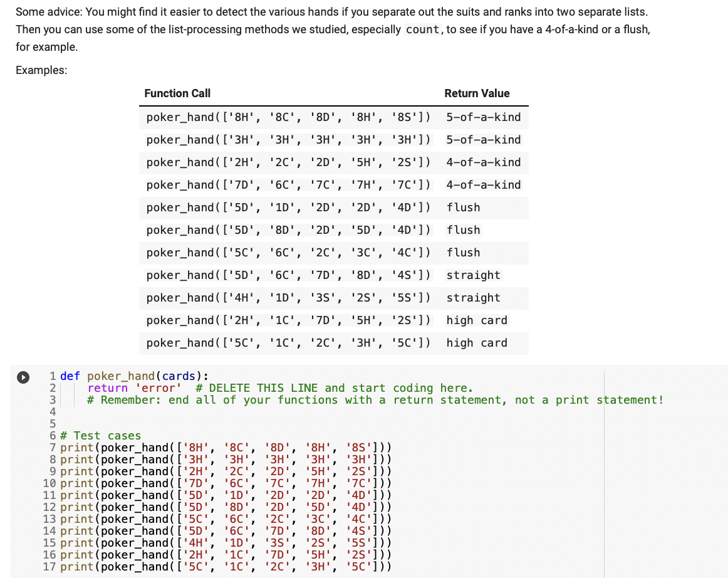
Task: Click table cell poker_hand(['3H', '3H', '3H', '3H', '3H'])
Action: pos(288,140)
